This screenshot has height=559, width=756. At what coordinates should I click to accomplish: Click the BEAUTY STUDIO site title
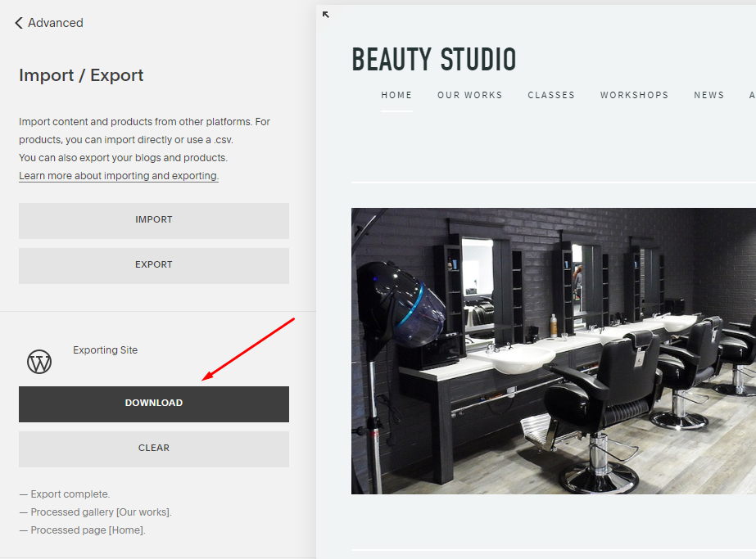434,60
